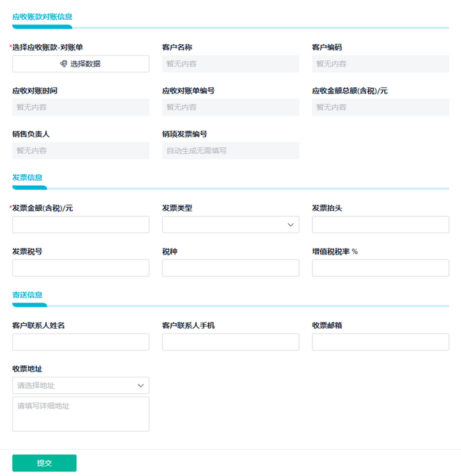The width and height of the screenshot is (461, 476).
Task: Click the 客户联系人姓名 input field
Action: pyautogui.click(x=81, y=342)
